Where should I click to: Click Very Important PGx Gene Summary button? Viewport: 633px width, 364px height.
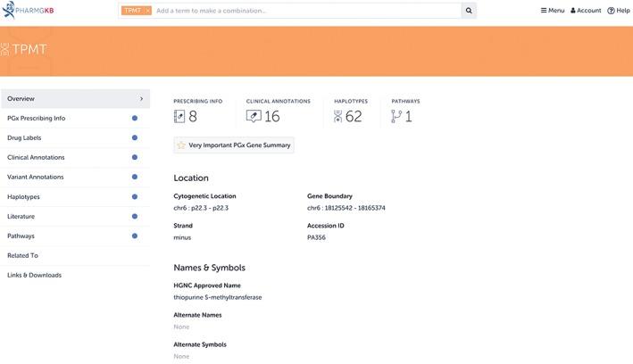point(234,145)
